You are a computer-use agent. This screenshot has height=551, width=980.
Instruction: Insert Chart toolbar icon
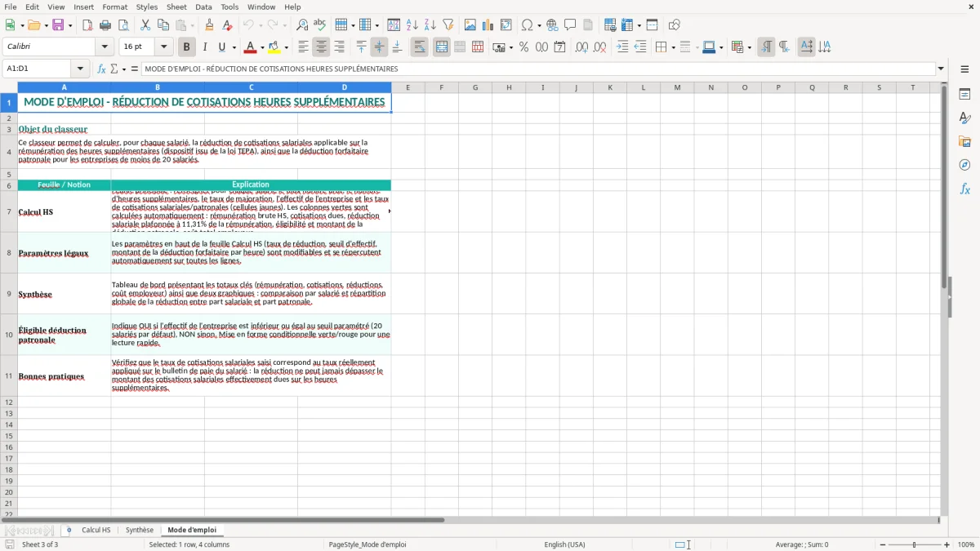coord(488,25)
